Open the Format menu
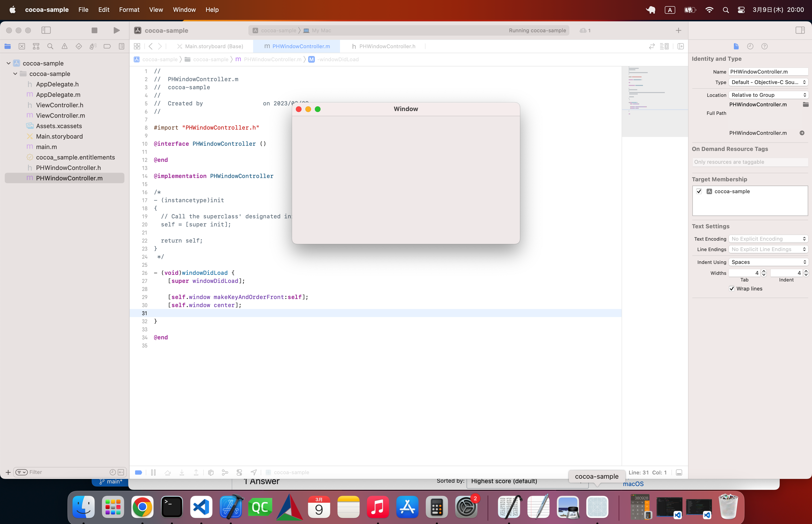This screenshot has width=812, height=524. [x=129, y=9]
